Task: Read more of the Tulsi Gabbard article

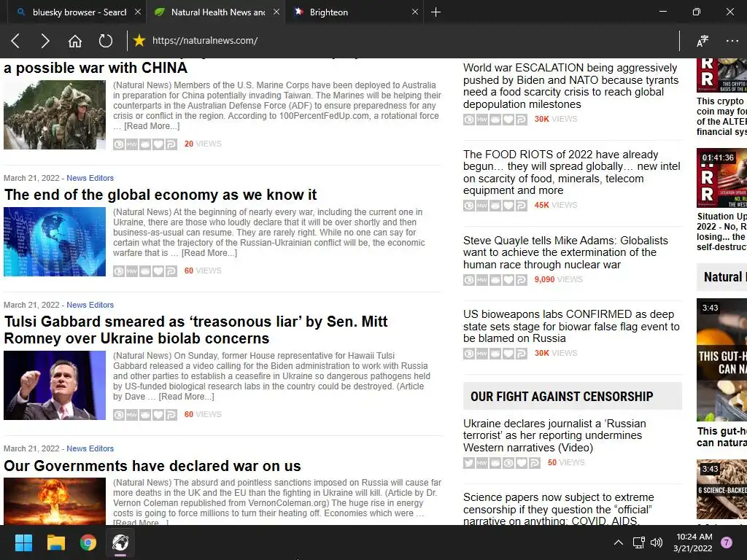Action: pos(186,397)
